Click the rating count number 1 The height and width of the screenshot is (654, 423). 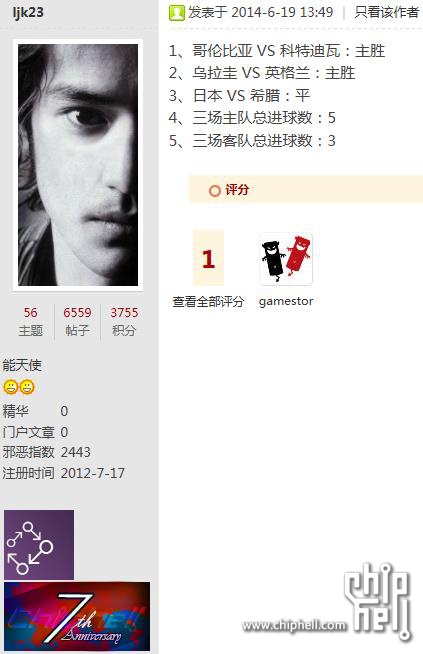(208, 258)
